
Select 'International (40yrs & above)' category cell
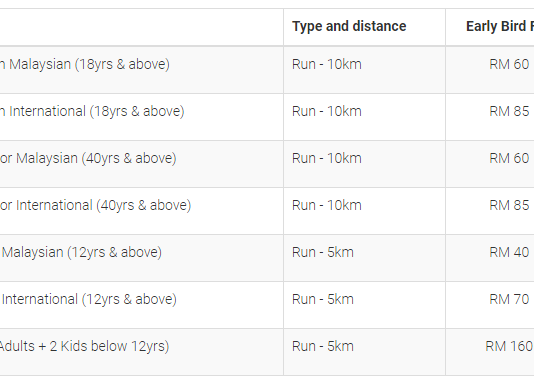tap(95, 205)
